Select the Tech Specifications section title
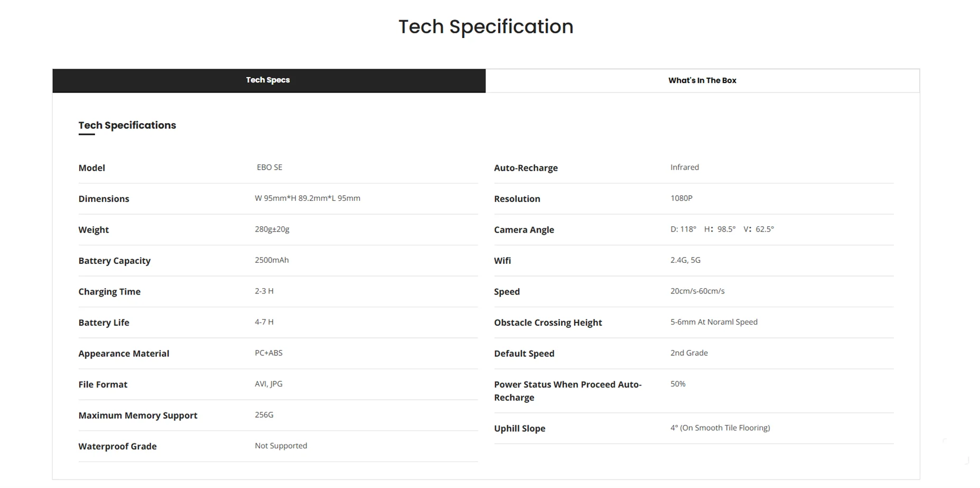The width and height of the screenshot is (980, 488). [x=127, y=125]
